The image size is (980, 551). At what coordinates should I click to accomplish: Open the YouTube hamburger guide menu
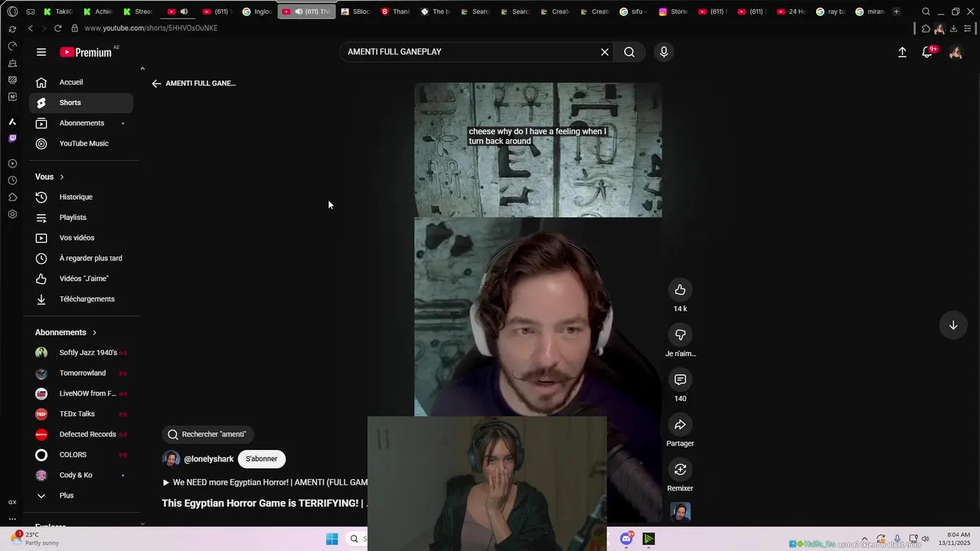point(41,52)
